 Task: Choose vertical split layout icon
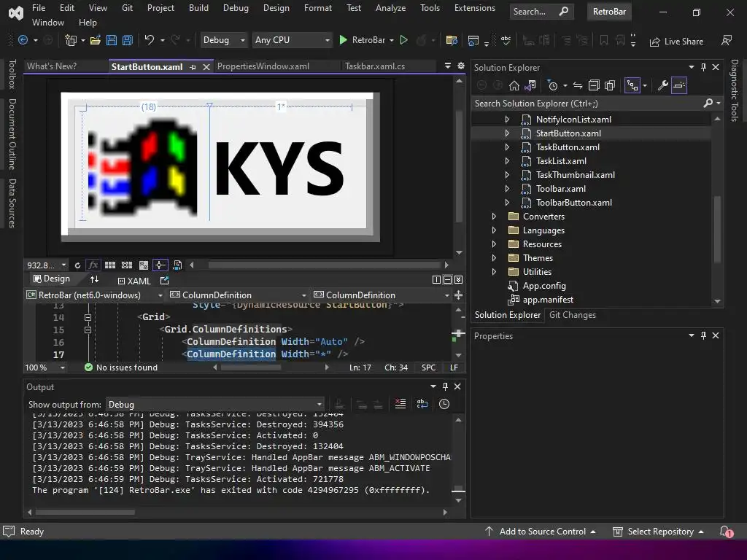(436, 280)
